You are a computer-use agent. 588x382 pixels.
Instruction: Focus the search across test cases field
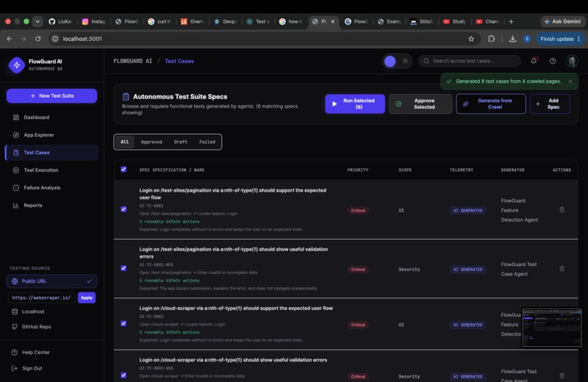[470, 61]
